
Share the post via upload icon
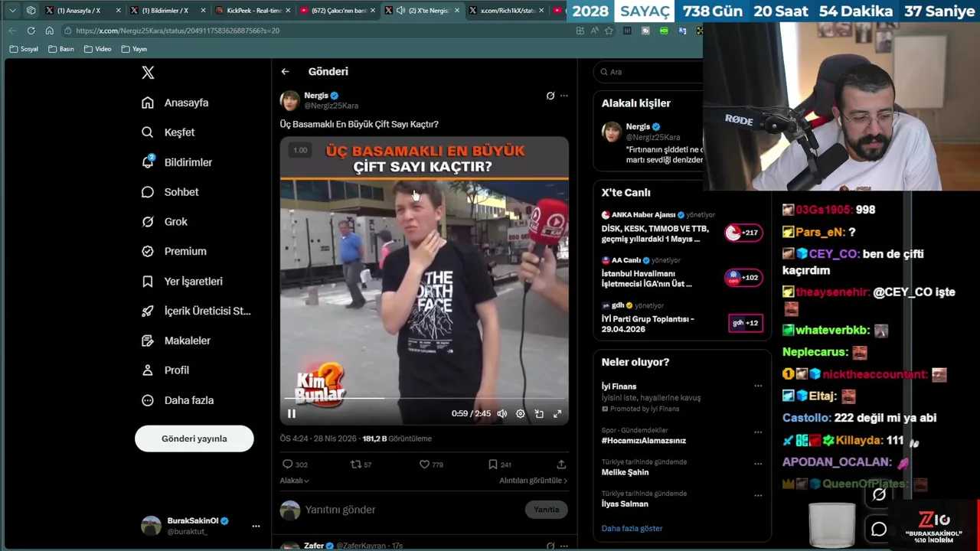coord(561,465)
